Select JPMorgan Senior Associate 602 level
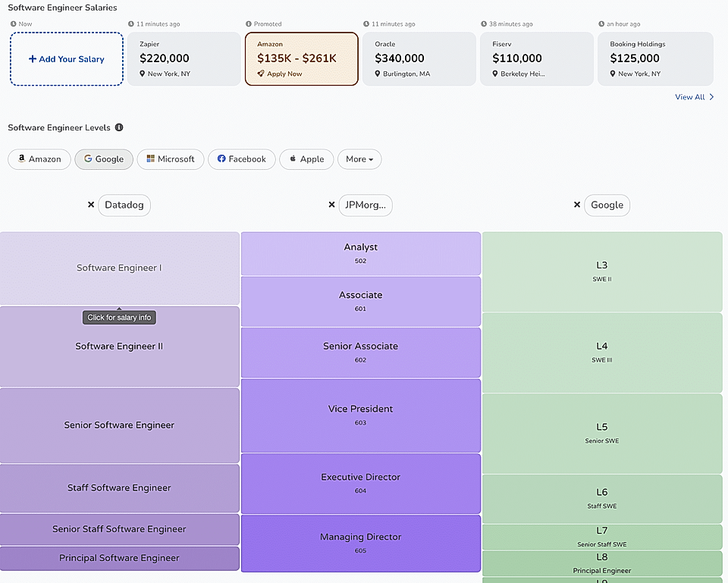 (361, 353)
